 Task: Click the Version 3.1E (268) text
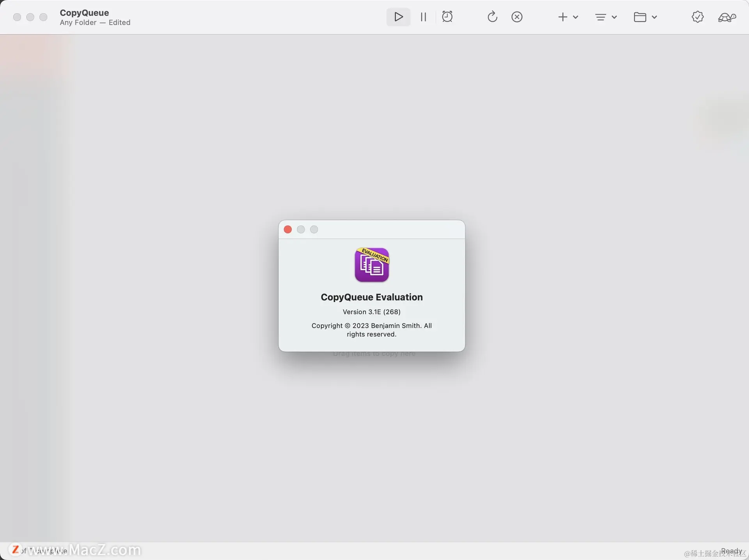(372, 312)
